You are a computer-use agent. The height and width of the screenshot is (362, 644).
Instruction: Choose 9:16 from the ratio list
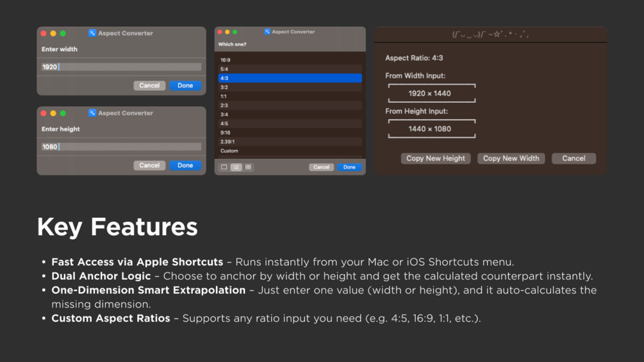(290, 133)
